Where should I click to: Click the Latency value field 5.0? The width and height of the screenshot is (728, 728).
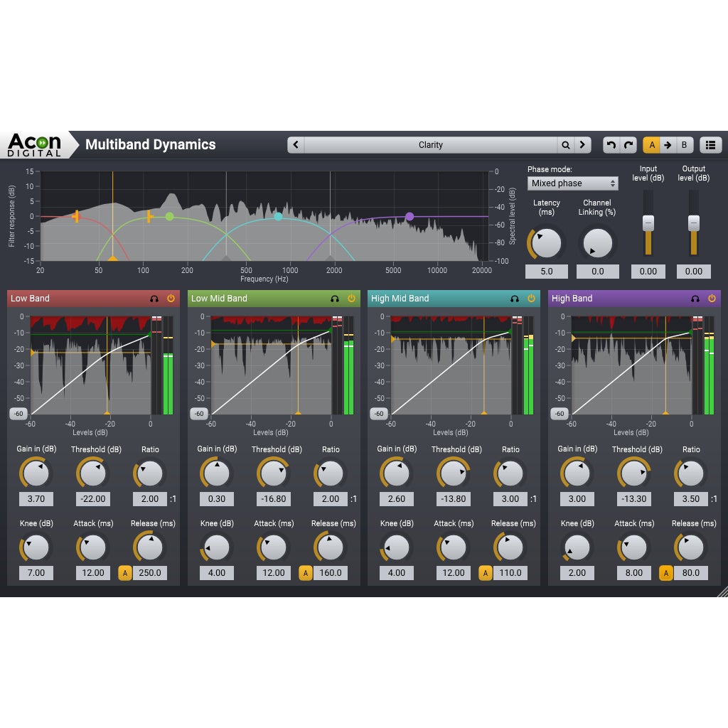coord(547,272)
